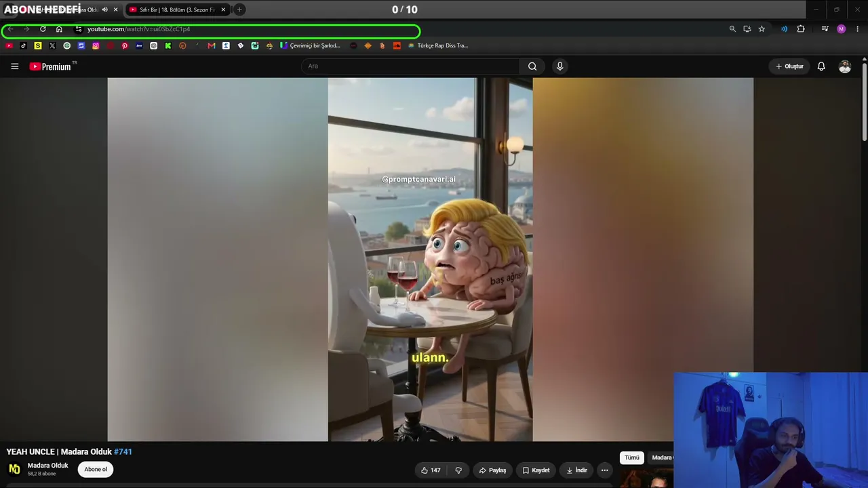The width and height of the screenshot is (868, 488).
Task: Open the media controls music icon
Action: (825, 29)
